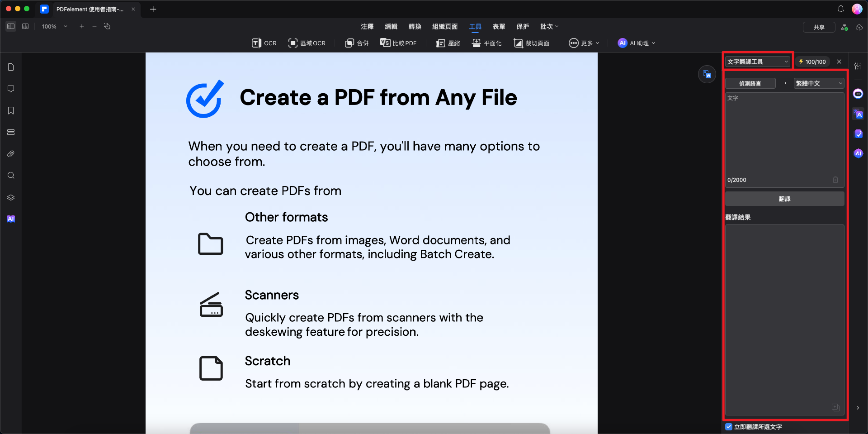The height and width of the screenshot is (434, 868).
Task: Click the zoom in plus button
Action: coord(82,26)
